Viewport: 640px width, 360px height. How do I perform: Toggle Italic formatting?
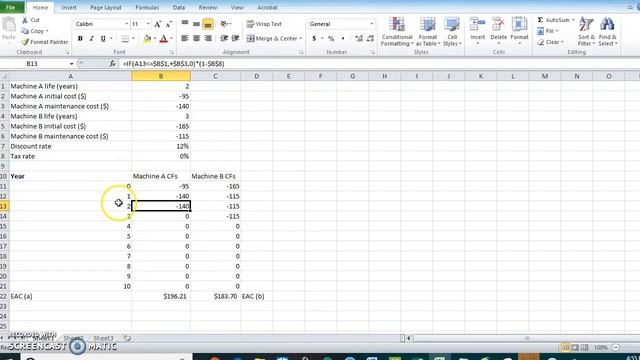tap(91, 38)
